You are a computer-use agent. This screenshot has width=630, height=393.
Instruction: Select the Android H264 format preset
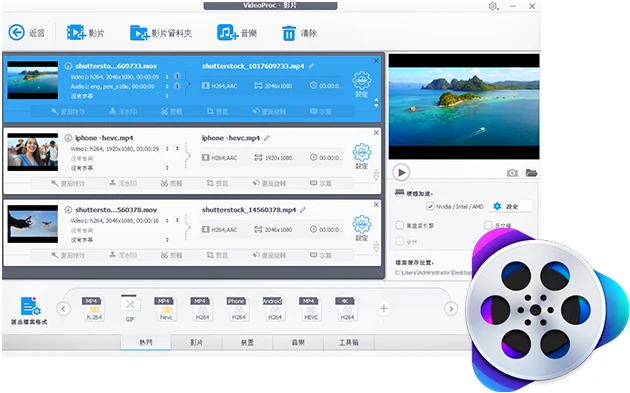pyautogui.click(x=274, y=309)
